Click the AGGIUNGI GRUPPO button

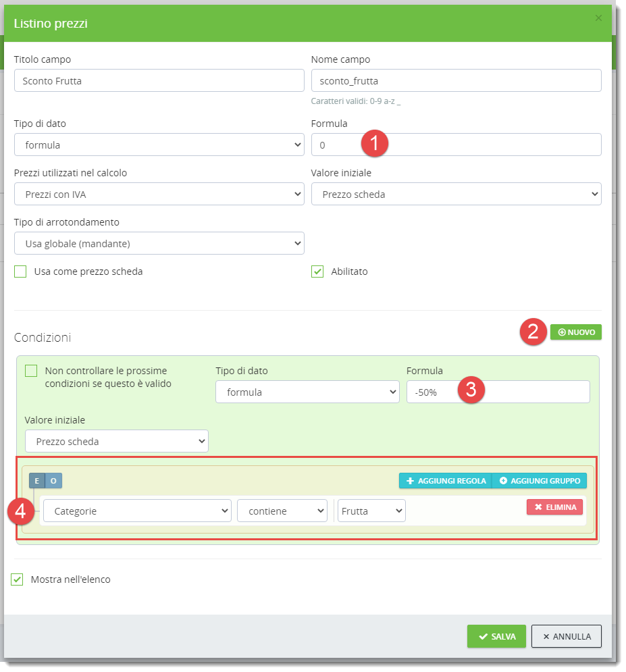(x=540, y=481)
